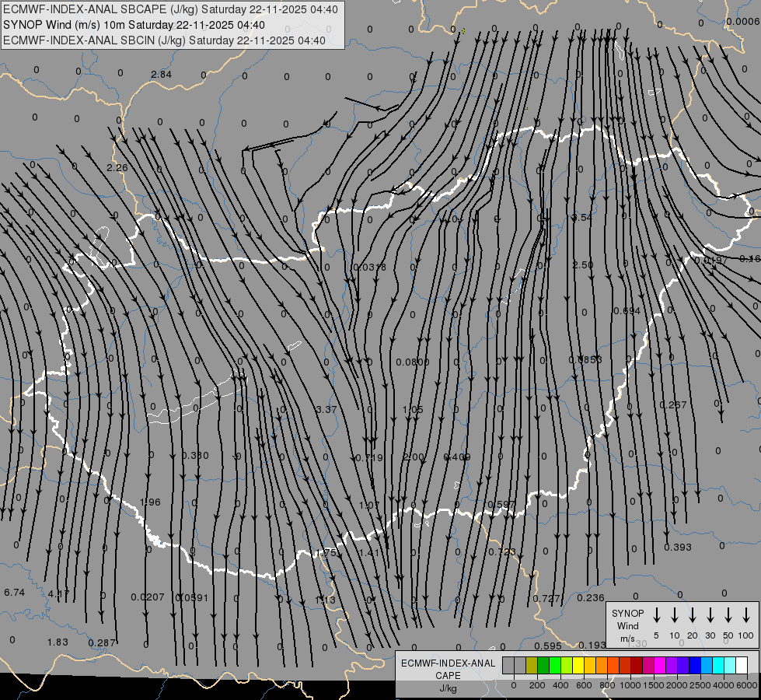Select the 0.393 value on the map
The width and height of the screenshot is (761, 700).
678,548
